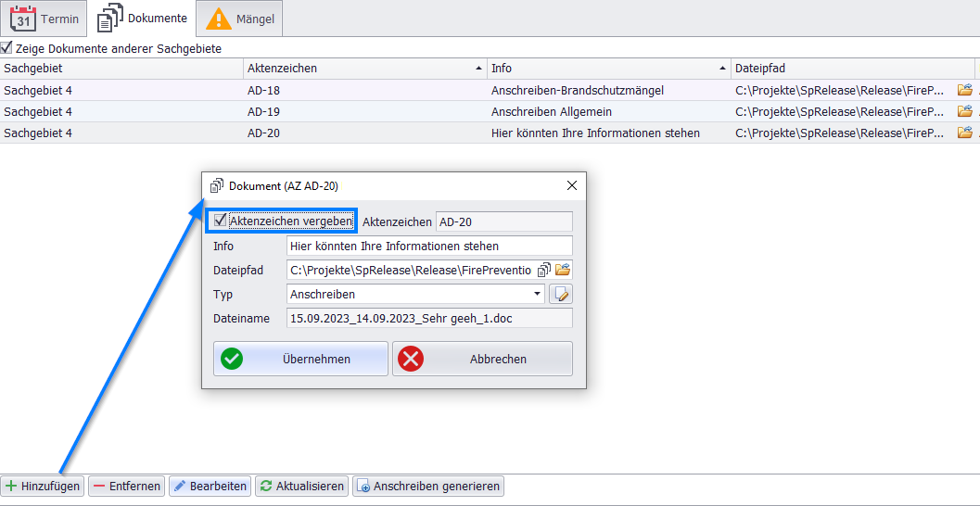Switch to the Termin tab
The image size is (980, 506).
[x=45, y=19]
